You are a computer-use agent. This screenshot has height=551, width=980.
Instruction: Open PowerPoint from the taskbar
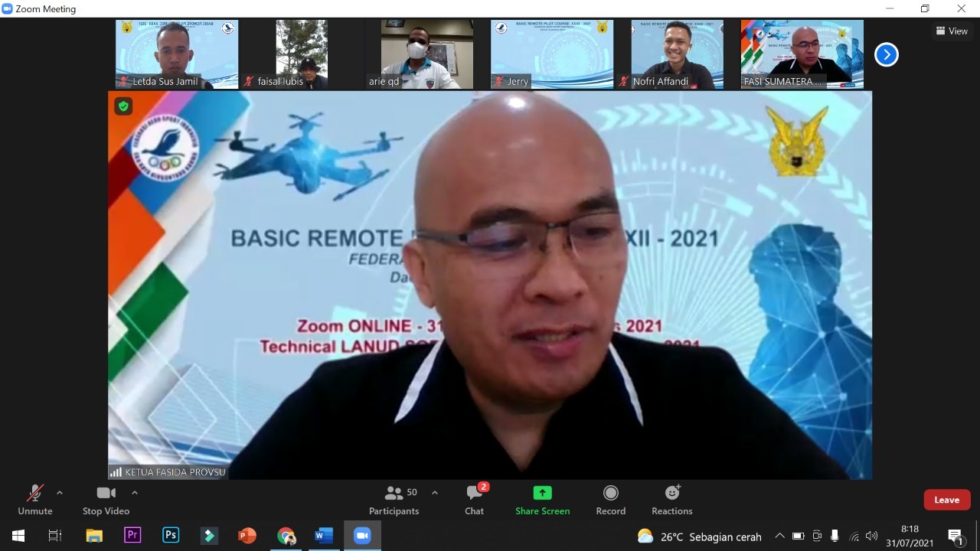(247, 536)
